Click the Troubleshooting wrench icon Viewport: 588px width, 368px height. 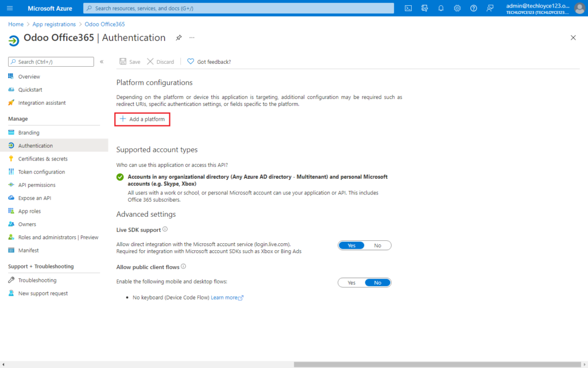click(x=11, y=280)
